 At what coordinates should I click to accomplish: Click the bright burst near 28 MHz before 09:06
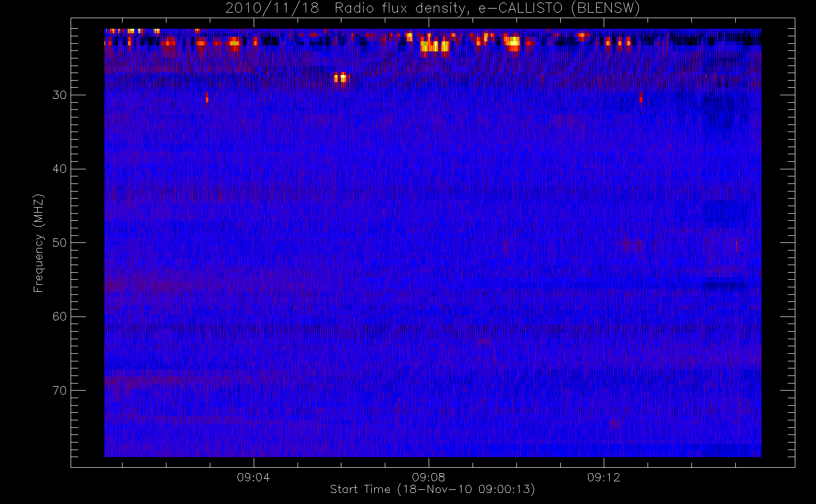pos(341,78)
